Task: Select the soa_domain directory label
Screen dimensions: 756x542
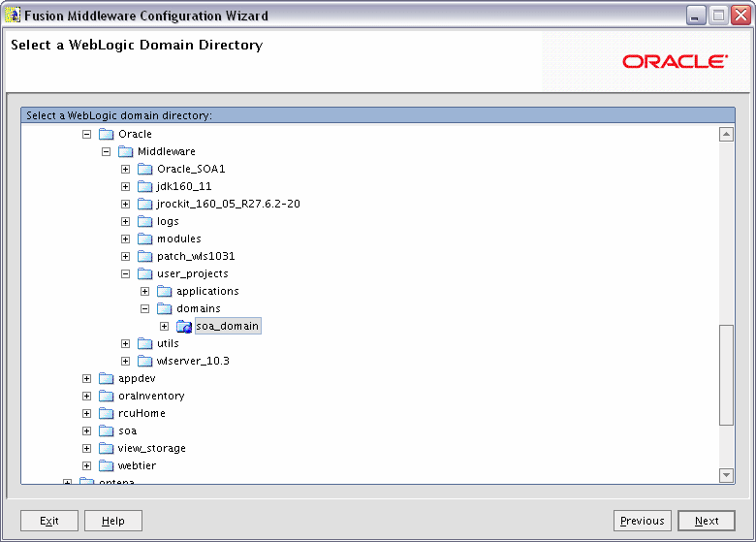Action: (x=228, y=326)
